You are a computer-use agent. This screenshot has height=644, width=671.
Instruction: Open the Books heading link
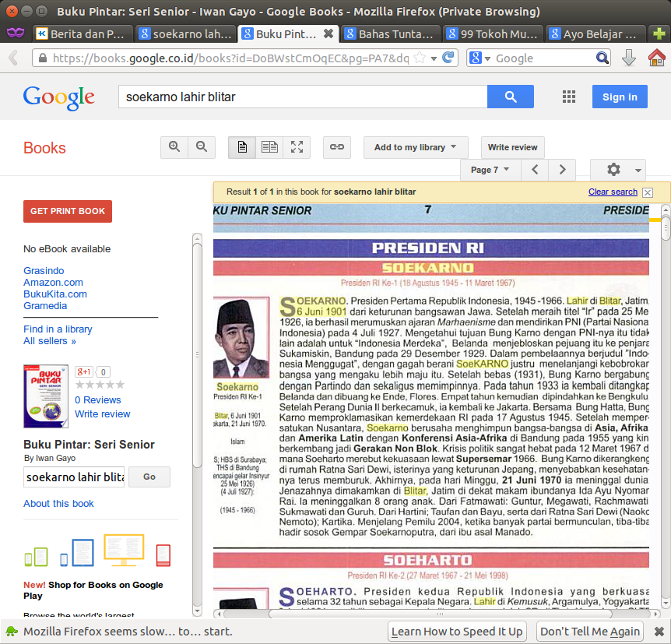coord(44,148)
